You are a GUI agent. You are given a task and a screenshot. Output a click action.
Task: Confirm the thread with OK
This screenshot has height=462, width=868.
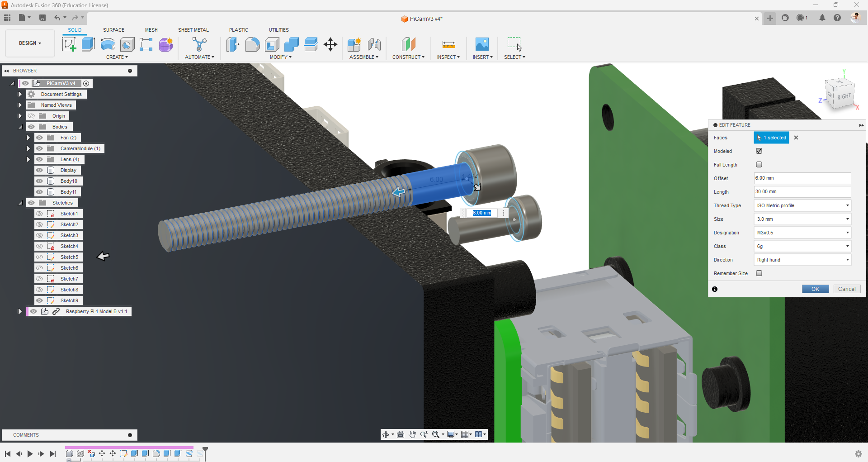[816, 289]
